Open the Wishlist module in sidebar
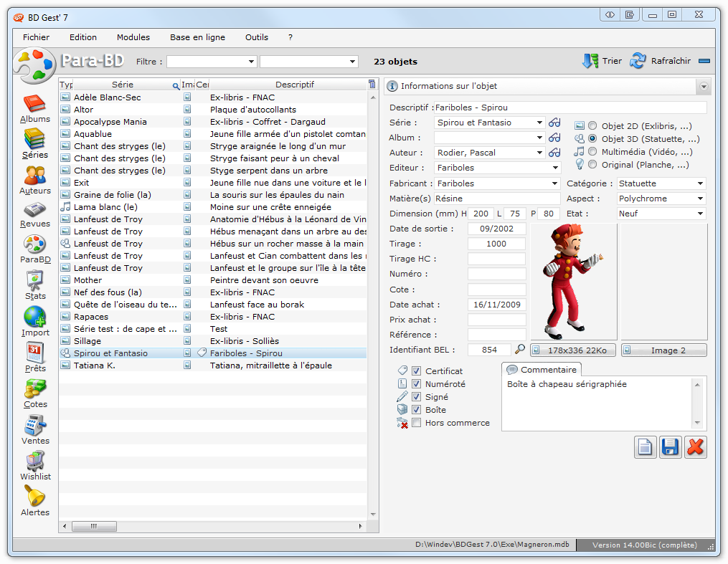This screenshot has height=564, width=728. pos(35,466)
